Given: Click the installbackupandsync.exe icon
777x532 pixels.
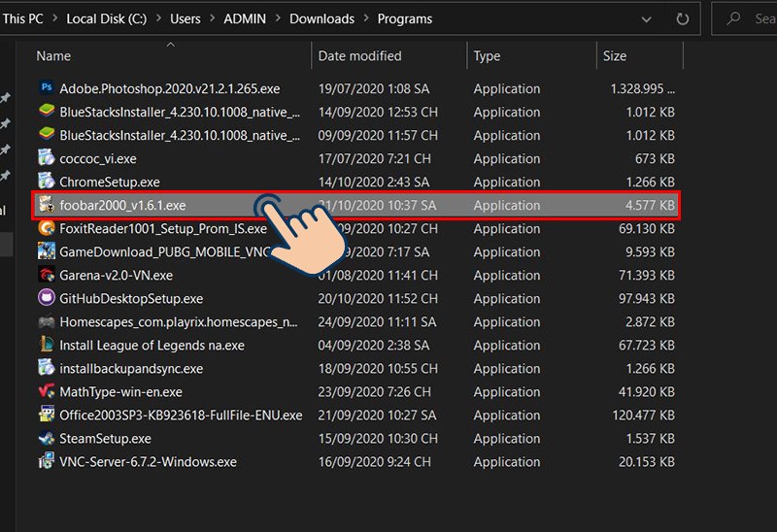Looking at the screenshot, I should pyautogui.click(x=47, y=368).
